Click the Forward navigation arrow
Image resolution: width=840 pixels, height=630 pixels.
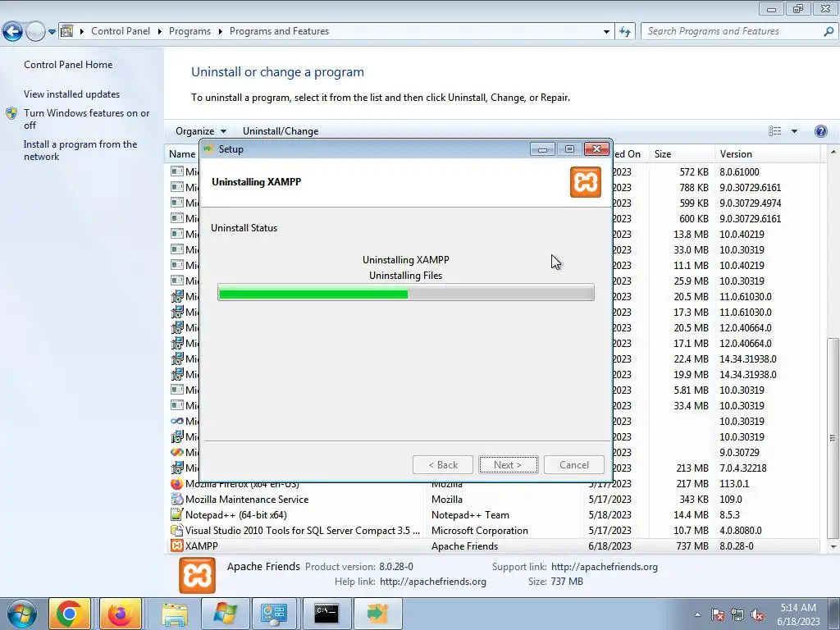(35, 31)
